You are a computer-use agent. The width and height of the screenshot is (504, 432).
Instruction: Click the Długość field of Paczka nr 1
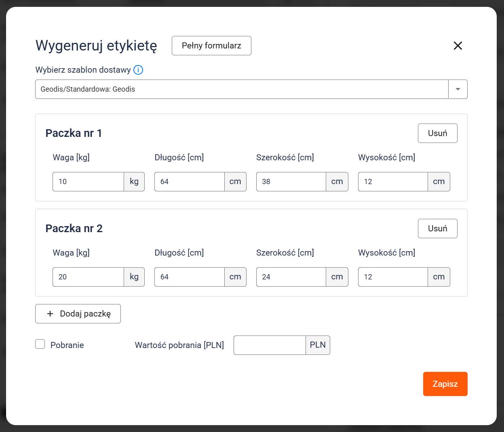tap(189, 182)
